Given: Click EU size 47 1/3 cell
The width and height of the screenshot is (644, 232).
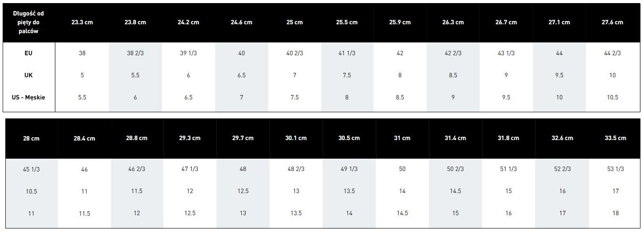Looking at the screenshot, I should coord(189,169).
